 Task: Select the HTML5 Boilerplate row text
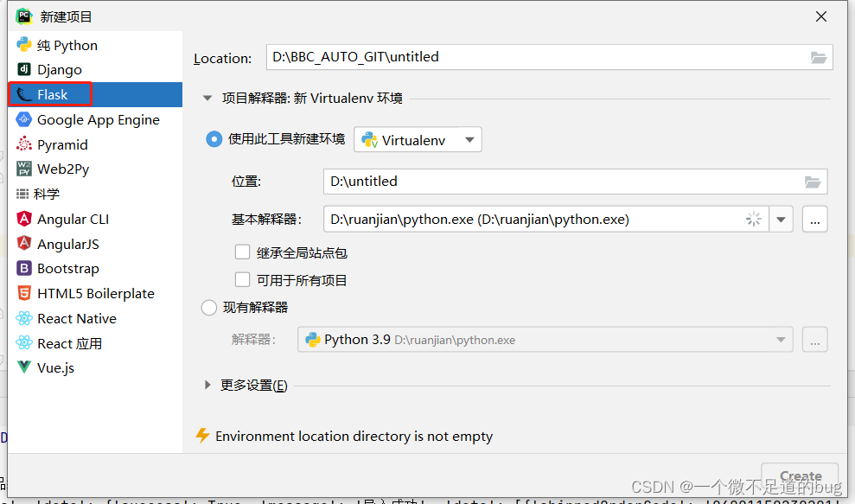coord(96,293)
